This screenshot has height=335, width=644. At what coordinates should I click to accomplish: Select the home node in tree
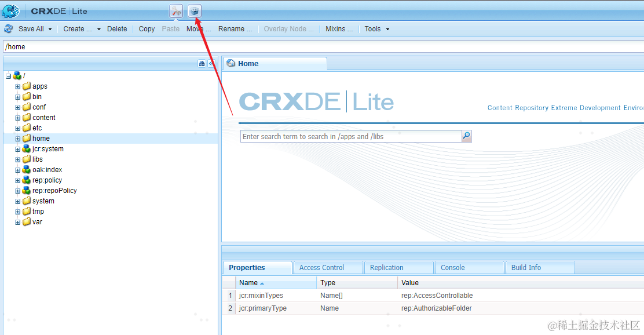(41, 139)
